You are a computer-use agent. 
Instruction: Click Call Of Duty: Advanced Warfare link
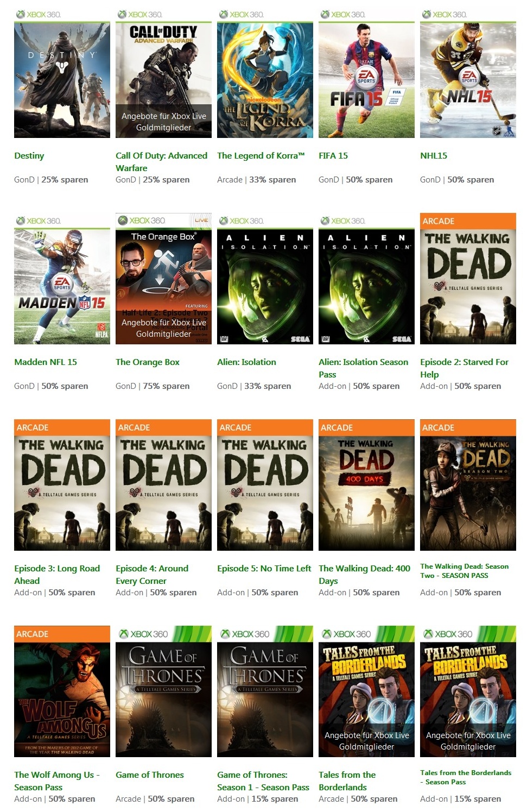point(161,162)
